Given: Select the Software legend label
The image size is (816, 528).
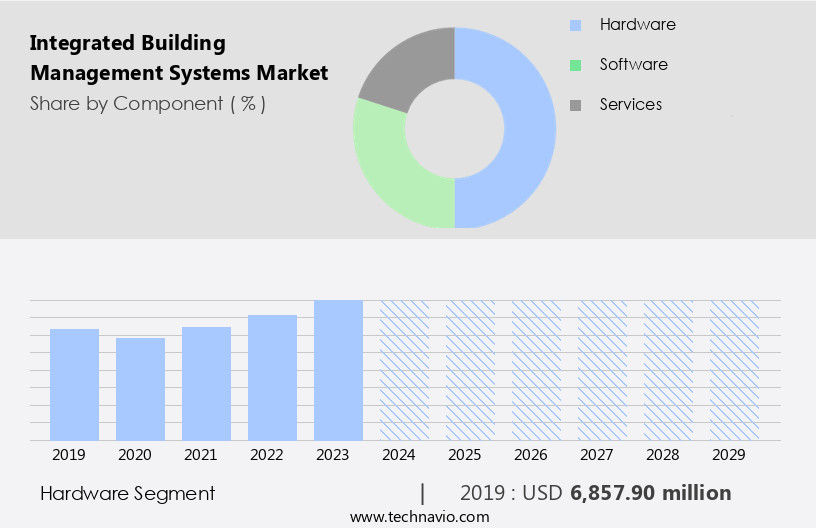Looking at the screenshot, I should 633,64.
